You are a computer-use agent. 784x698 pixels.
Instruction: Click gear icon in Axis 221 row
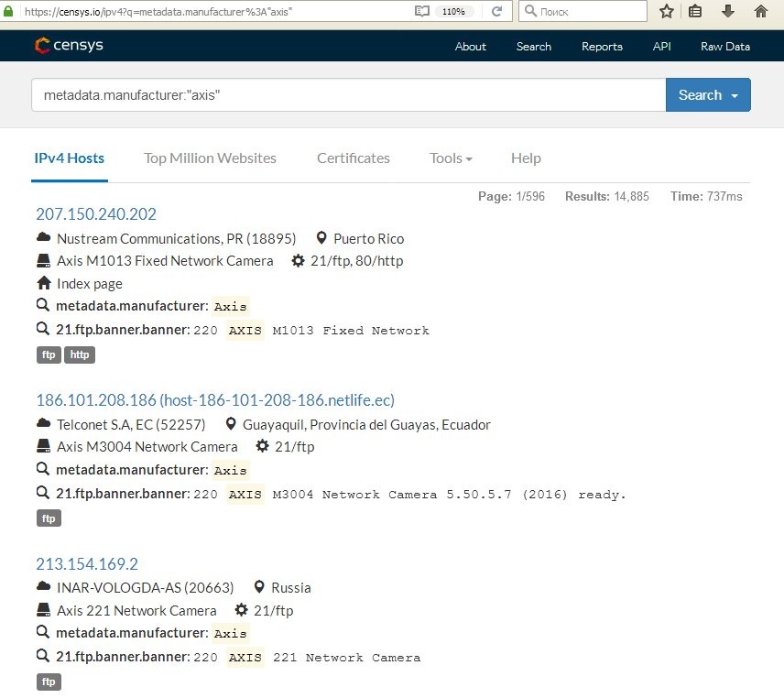click(241, 610)
